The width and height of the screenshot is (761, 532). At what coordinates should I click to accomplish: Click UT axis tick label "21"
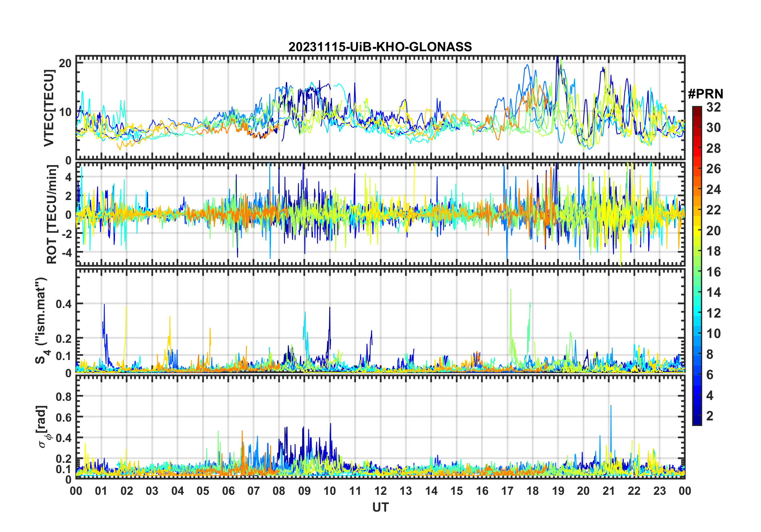click(x=609, y=491)
